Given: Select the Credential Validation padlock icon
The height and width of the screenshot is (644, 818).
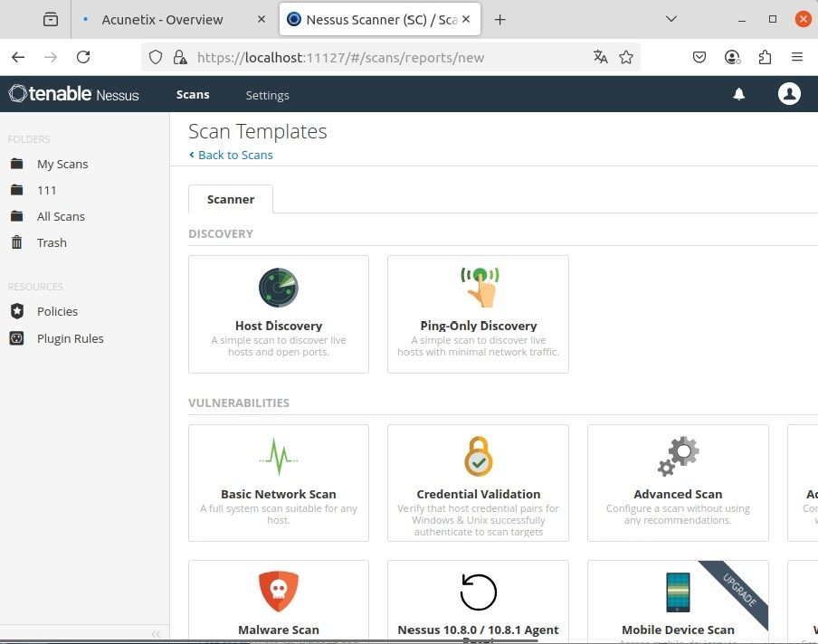Looking at the screenshot, I should (478, 456).
